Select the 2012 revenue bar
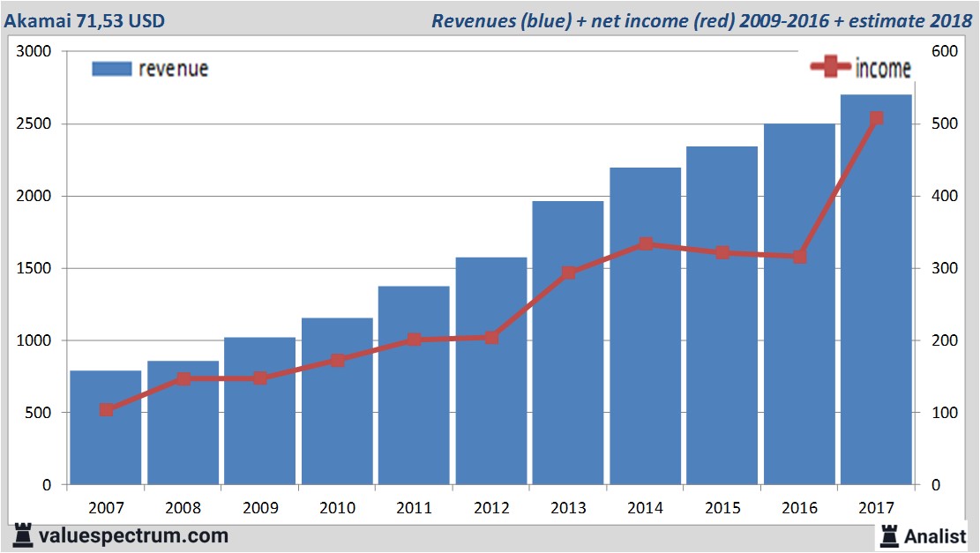This screenshot has width=980, height=553. click(491, 370)
